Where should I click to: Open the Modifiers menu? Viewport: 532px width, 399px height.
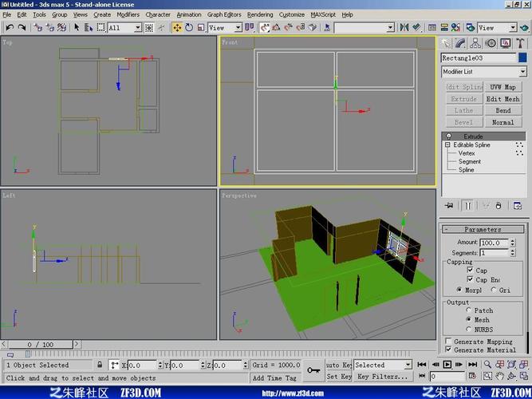(x=128, y=14)
